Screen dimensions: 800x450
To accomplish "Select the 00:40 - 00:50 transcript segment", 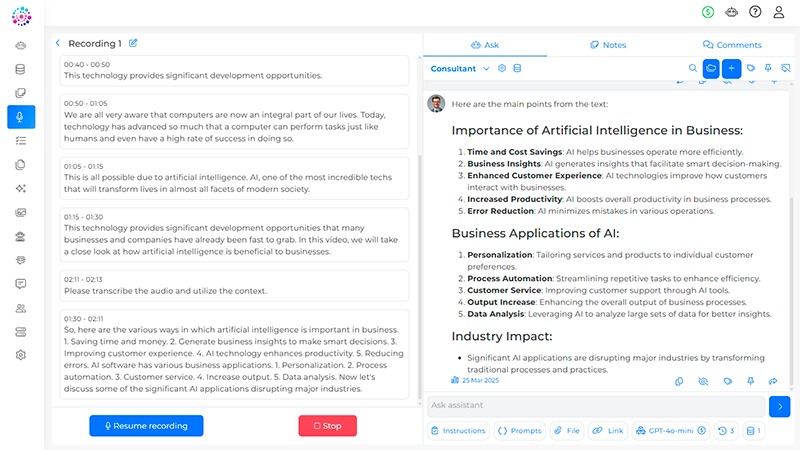I will coord(234,70).
